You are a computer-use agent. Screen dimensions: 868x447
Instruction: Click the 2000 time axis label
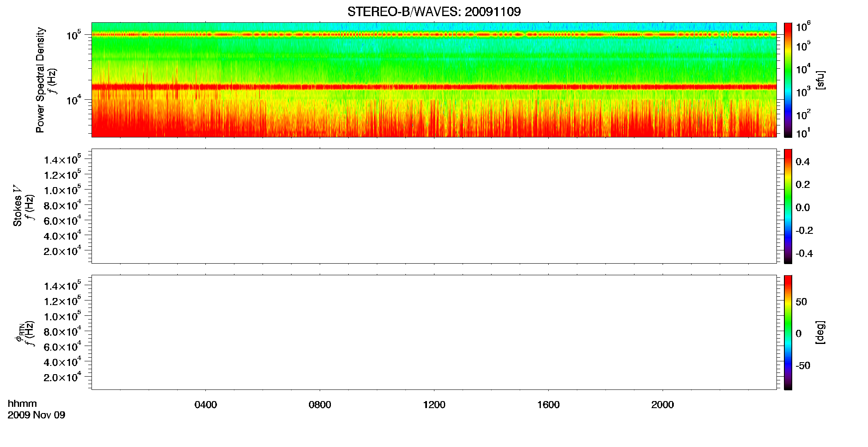pyautogui.click(x=663, y=405)
